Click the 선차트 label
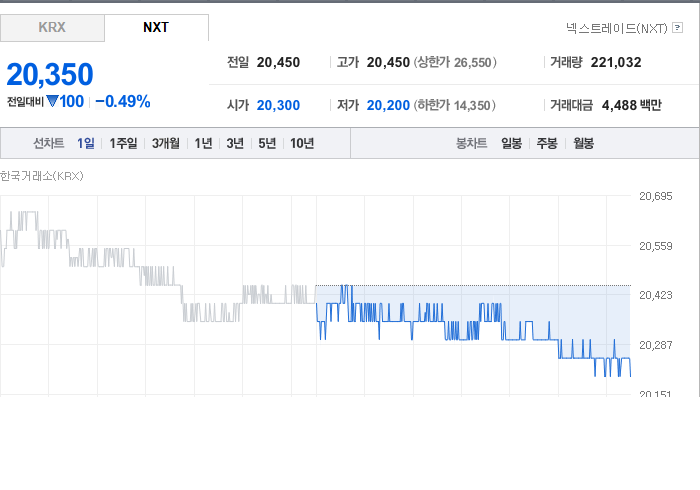 [49, 143]
